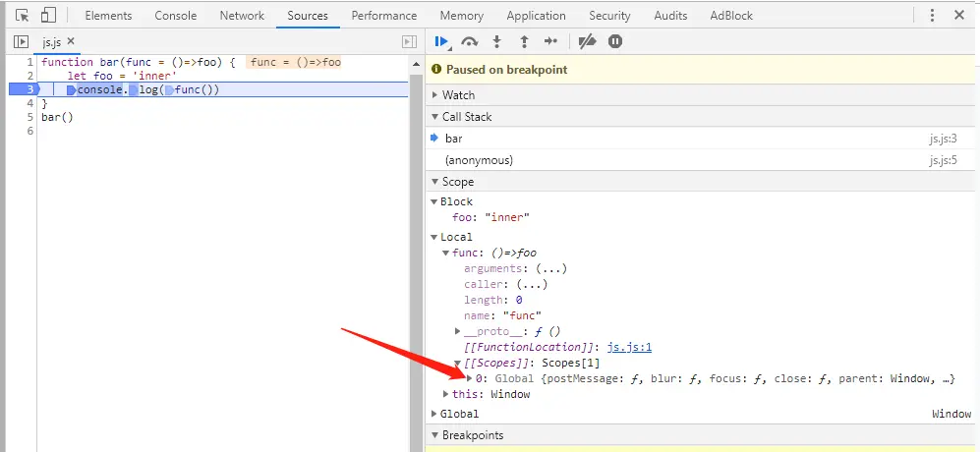Select the foo: "inner" value

(x=507, y=217)
